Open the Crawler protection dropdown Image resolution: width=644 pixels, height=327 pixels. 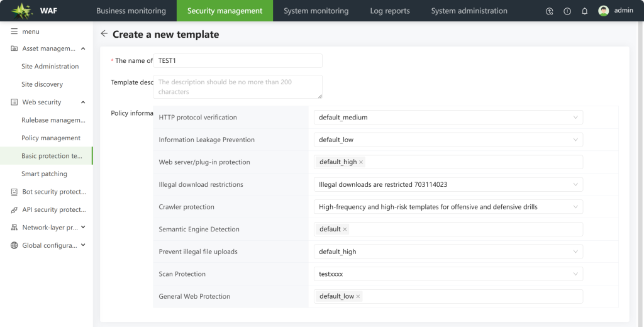point(448,207)
